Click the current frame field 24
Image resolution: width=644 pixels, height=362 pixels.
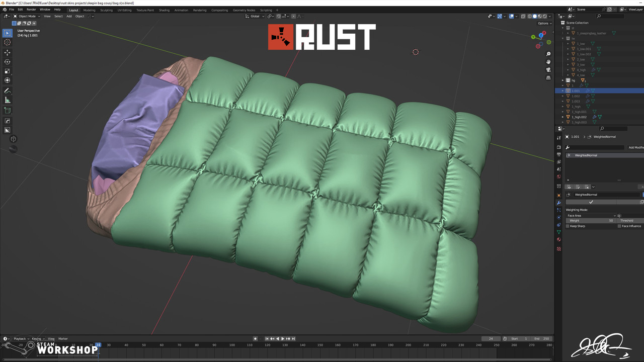[491, 339]
